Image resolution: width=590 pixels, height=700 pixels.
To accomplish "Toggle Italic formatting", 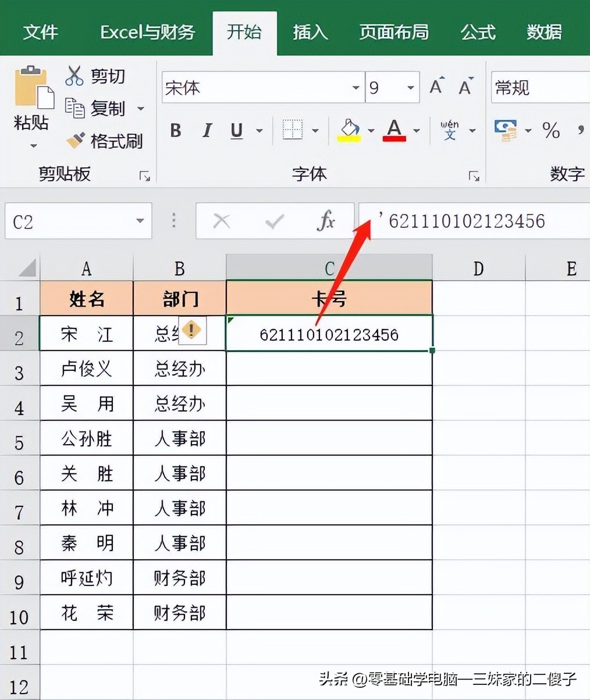I will tap(207, 131).
